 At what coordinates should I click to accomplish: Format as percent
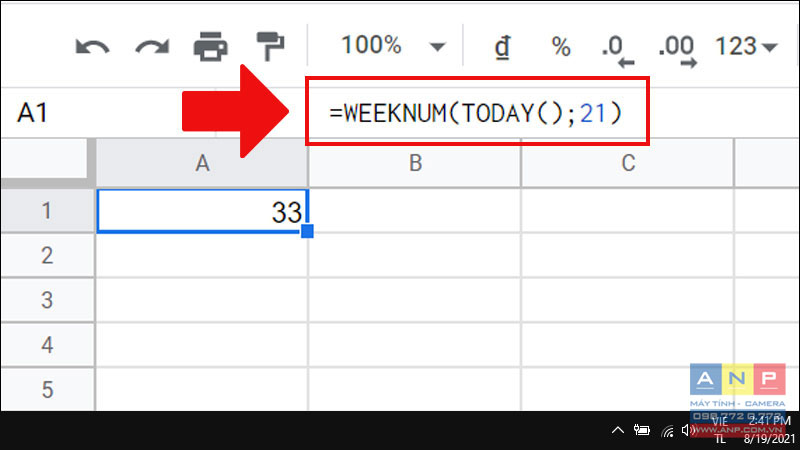pos(561,46)
